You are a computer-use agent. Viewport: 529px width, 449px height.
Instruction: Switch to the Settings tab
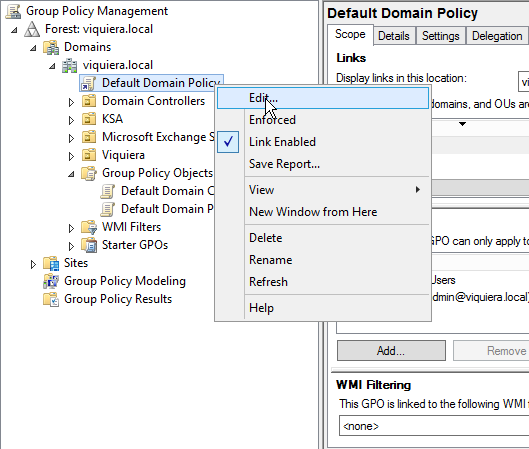coord(441,36)
